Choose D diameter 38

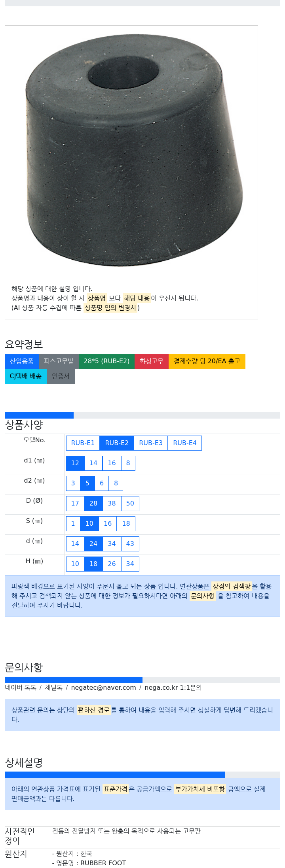(x=112, y=503)
